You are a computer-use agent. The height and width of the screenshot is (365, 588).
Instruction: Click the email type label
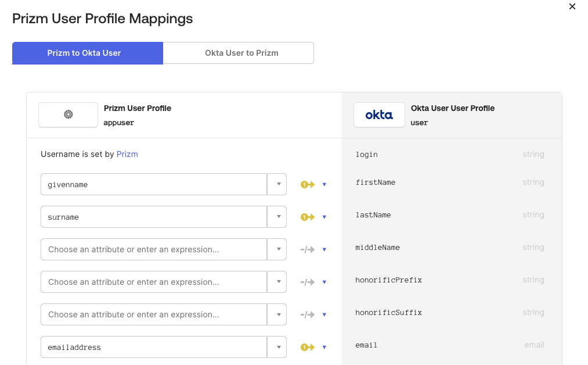534,345
